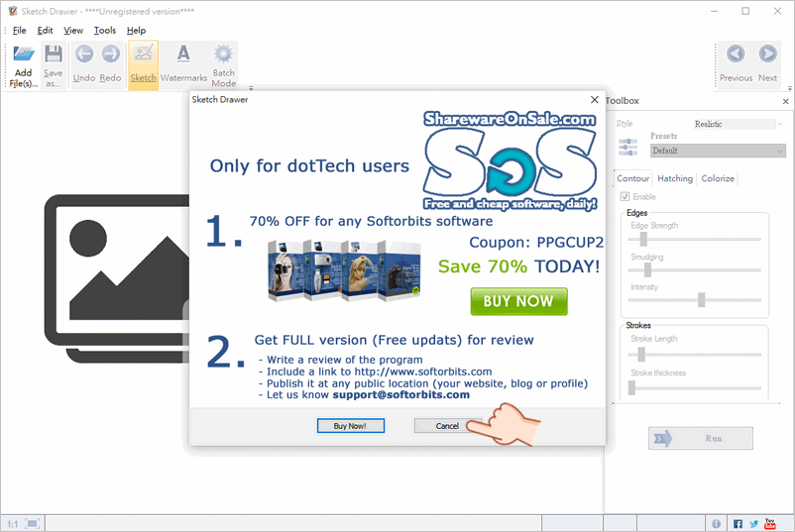Open Batch Mode gear icon
Screen dimensions: 795x532
[x=223, y=53]
